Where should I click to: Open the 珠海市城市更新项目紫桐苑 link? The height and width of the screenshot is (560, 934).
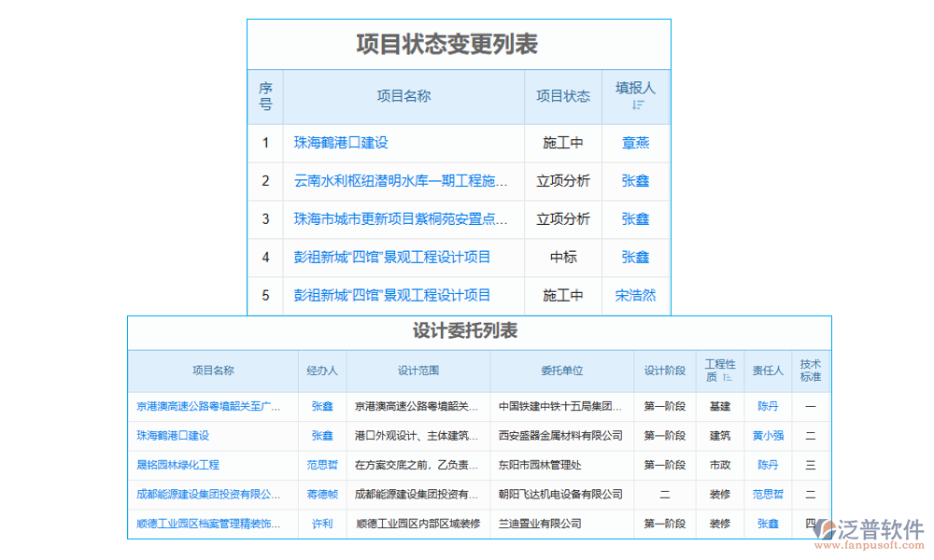399,219
